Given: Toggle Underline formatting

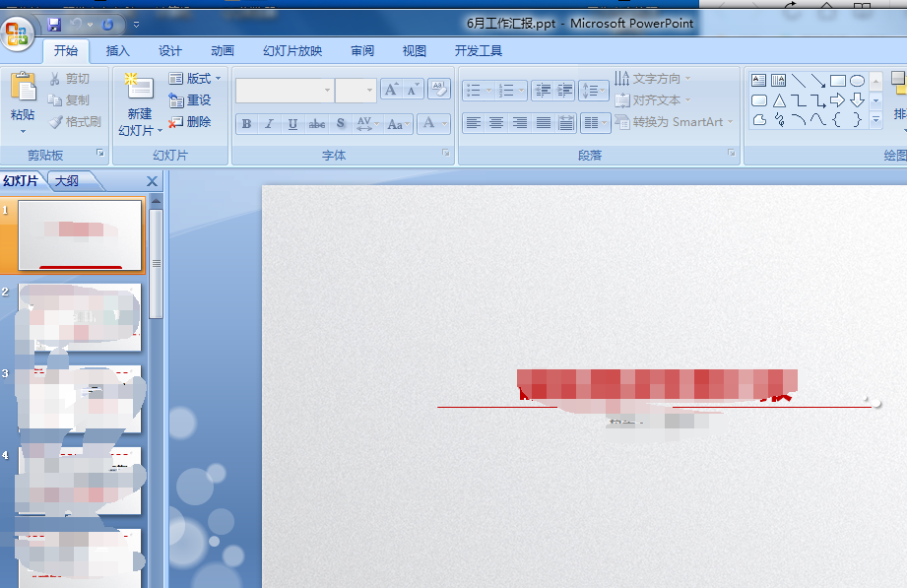Looking at the screenshot, I should [292, 124].
